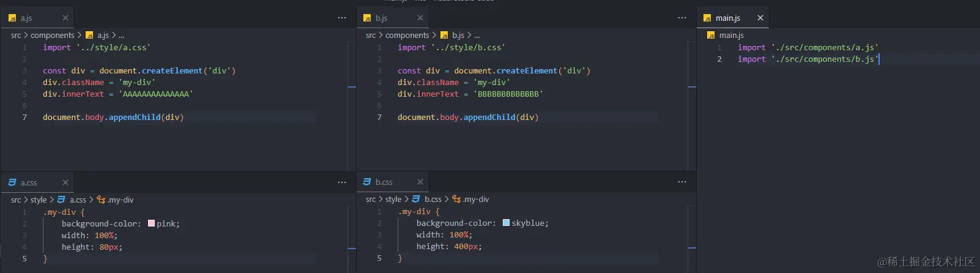
Task: Select the a.css editor tab
Action: point(37,182)
